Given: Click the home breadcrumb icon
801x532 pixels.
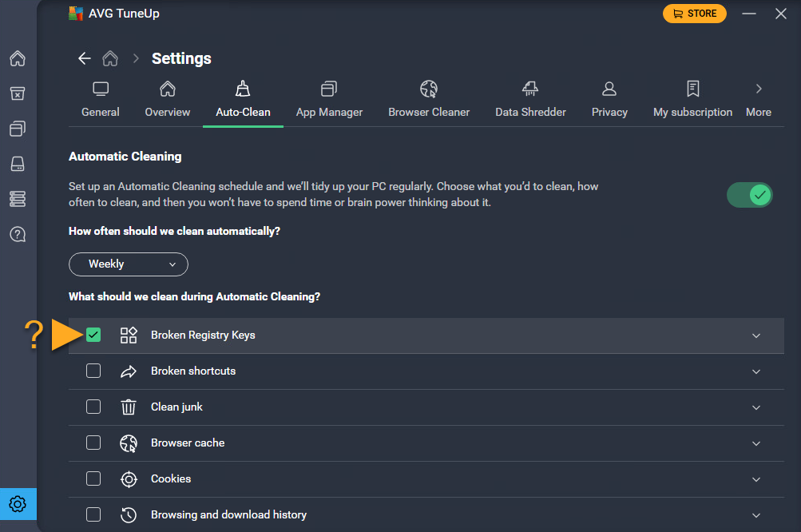Looking at the screenshot, I should click(110, 58).
